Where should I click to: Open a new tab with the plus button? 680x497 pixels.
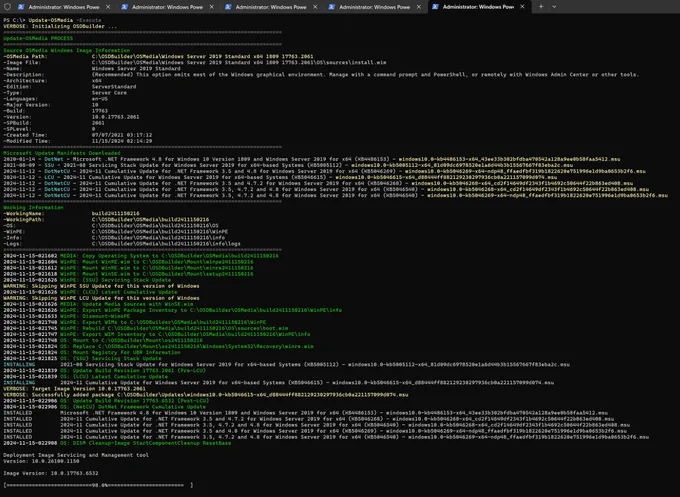(x=541, y=7)
